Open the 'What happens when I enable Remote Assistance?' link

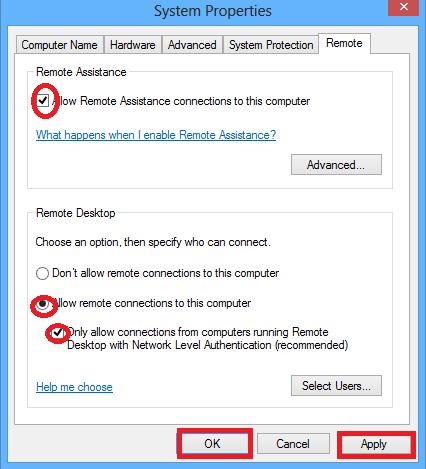(156, 135)
